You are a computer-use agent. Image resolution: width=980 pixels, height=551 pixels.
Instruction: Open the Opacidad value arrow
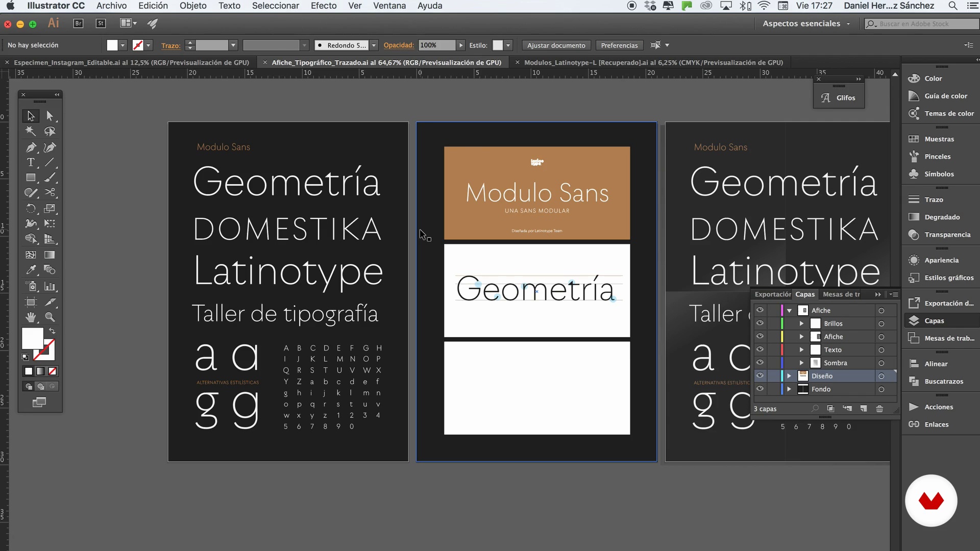point(461,45)
